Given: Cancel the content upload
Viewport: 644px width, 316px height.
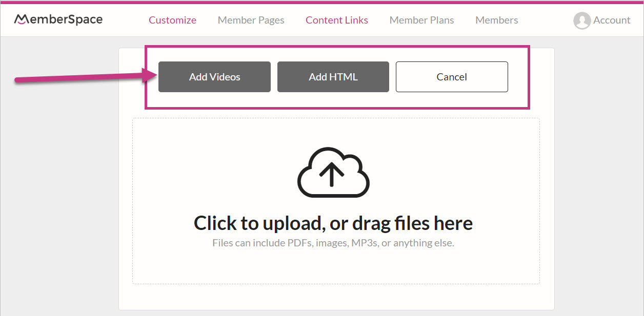Looking at the screenshot, I should [x=452, y=77].
